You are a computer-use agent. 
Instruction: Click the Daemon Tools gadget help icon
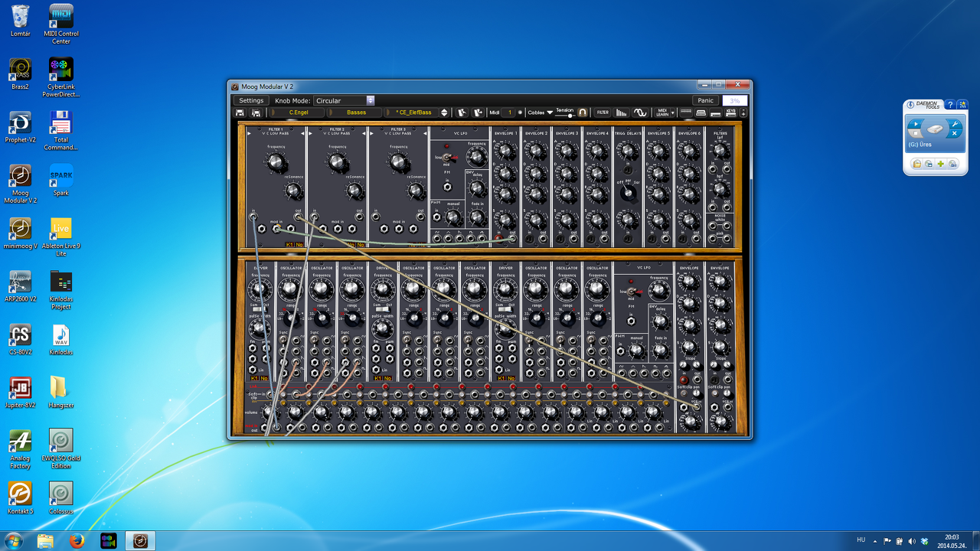[950, 105]
